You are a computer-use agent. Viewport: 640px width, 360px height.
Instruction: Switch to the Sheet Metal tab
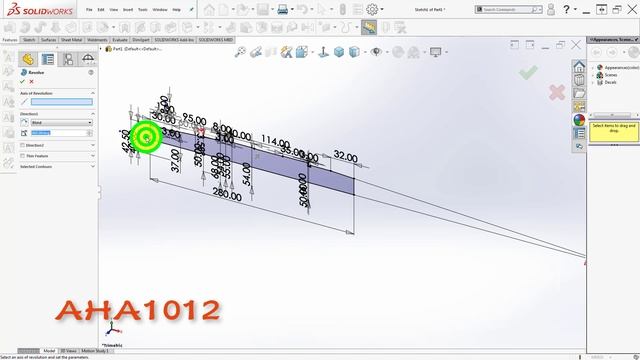point(72,40)
